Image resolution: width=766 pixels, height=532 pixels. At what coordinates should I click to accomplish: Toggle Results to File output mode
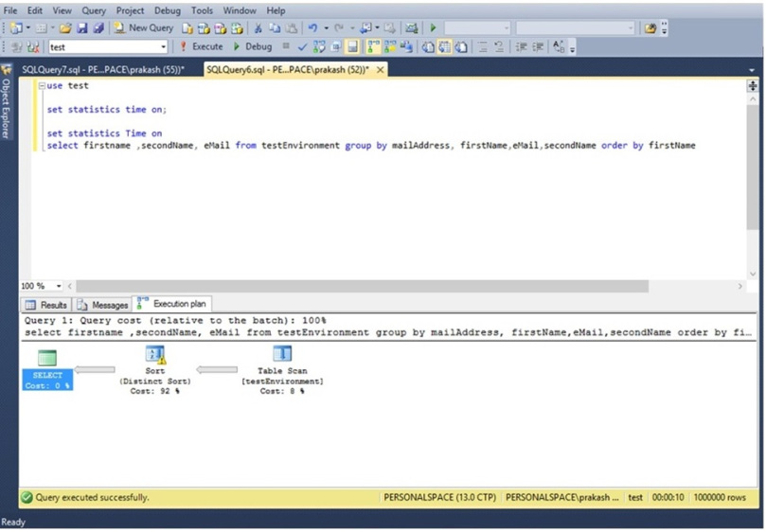point(460,46)
